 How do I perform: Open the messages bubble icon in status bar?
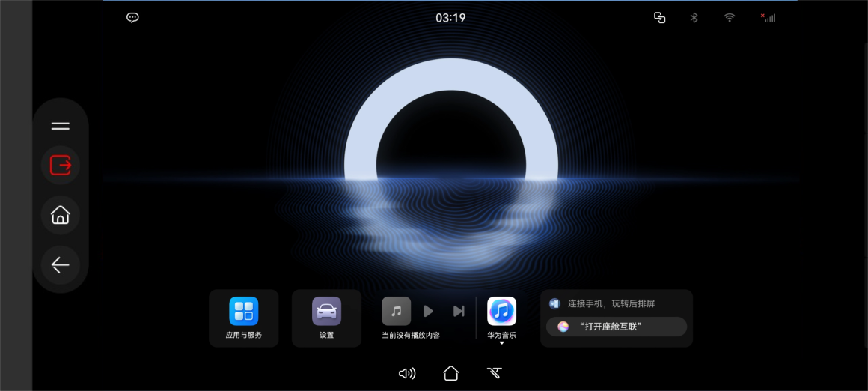[132, 18]
